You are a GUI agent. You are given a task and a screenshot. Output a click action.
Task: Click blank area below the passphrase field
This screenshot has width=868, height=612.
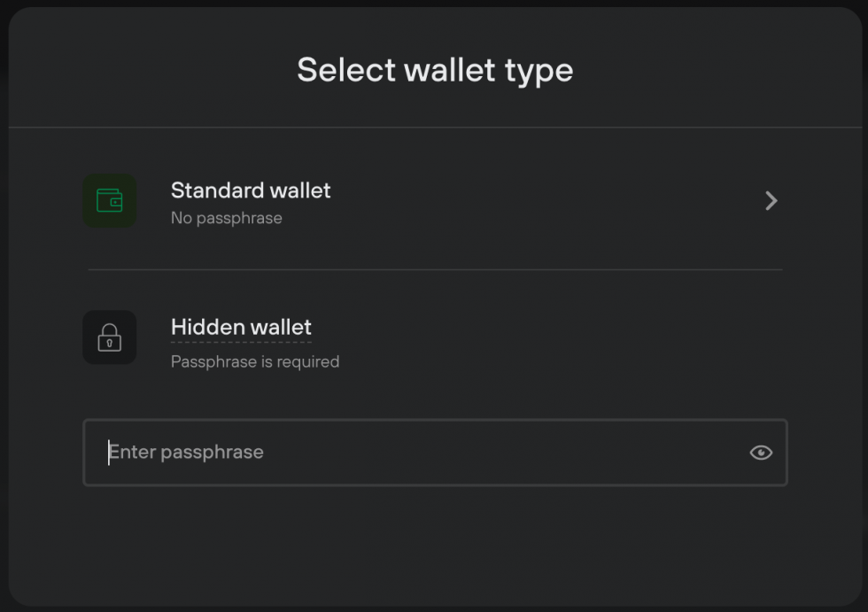coord(435,545)
